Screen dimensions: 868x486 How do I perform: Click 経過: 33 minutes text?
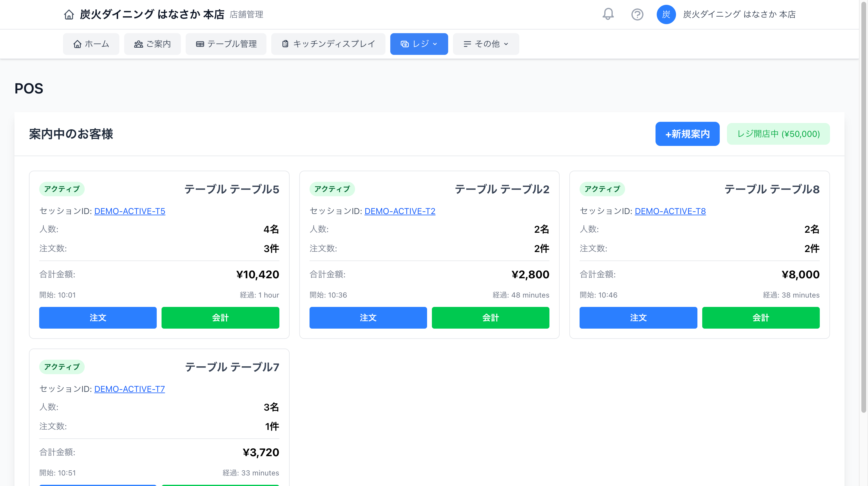[x=251, y=473]
